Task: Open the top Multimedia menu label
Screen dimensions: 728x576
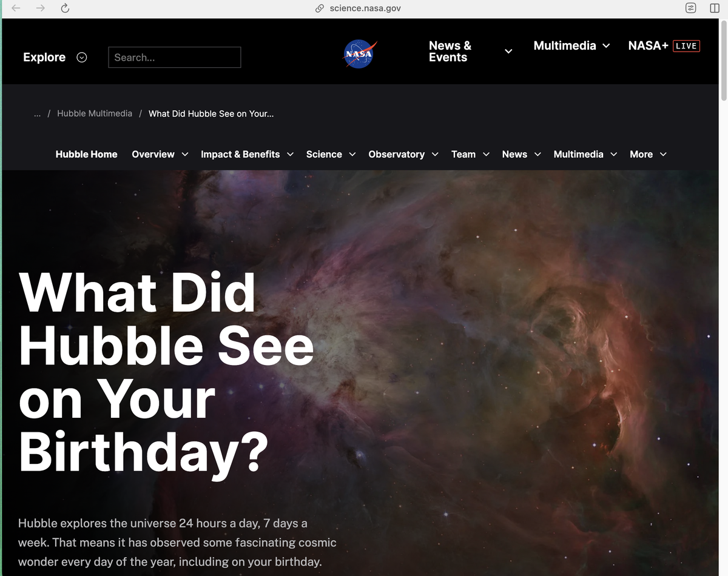Action: (x=565, y=45)
